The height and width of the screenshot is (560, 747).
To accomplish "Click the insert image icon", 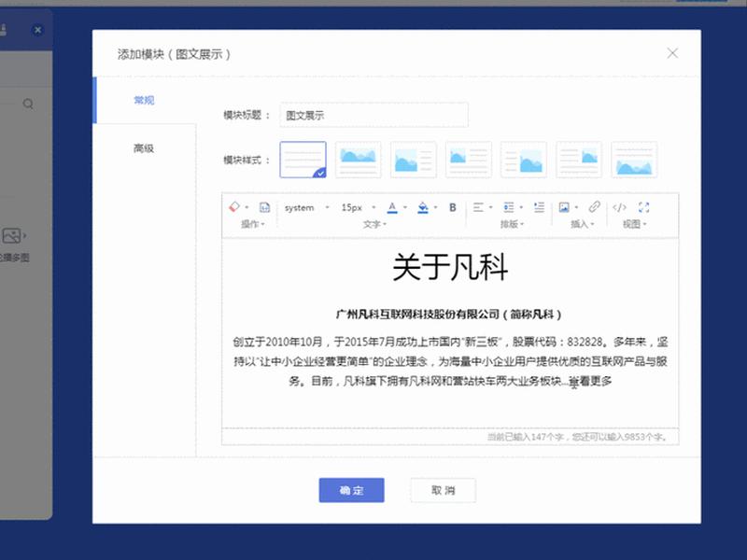I will 564,207.
